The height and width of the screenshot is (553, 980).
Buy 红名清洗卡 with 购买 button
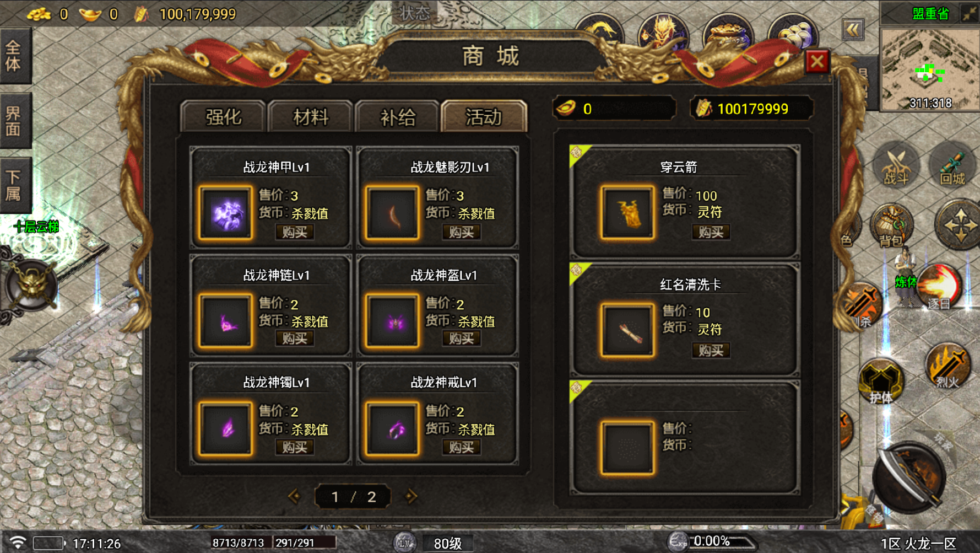(x=711, y=350)
